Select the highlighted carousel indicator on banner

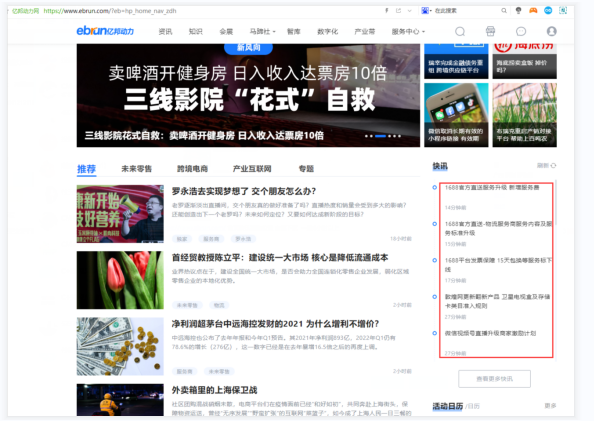coord(380,136)
